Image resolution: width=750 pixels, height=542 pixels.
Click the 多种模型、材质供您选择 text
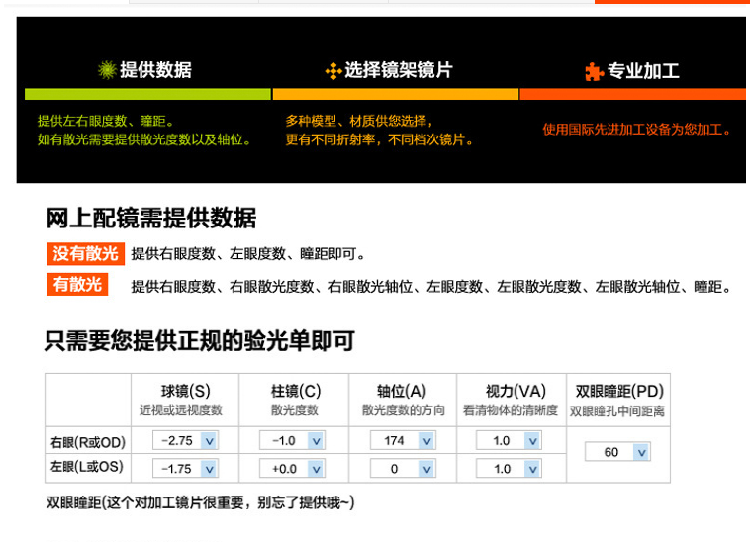pos(359,121)
